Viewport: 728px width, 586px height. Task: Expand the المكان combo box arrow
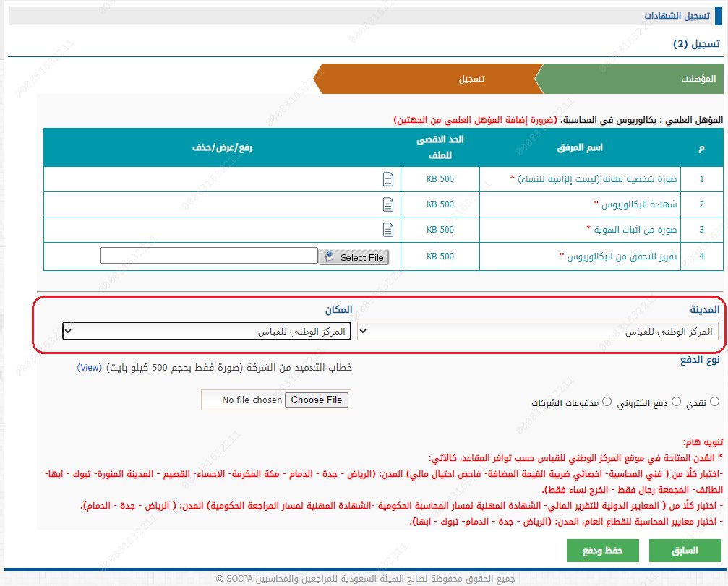click(67, 330)
